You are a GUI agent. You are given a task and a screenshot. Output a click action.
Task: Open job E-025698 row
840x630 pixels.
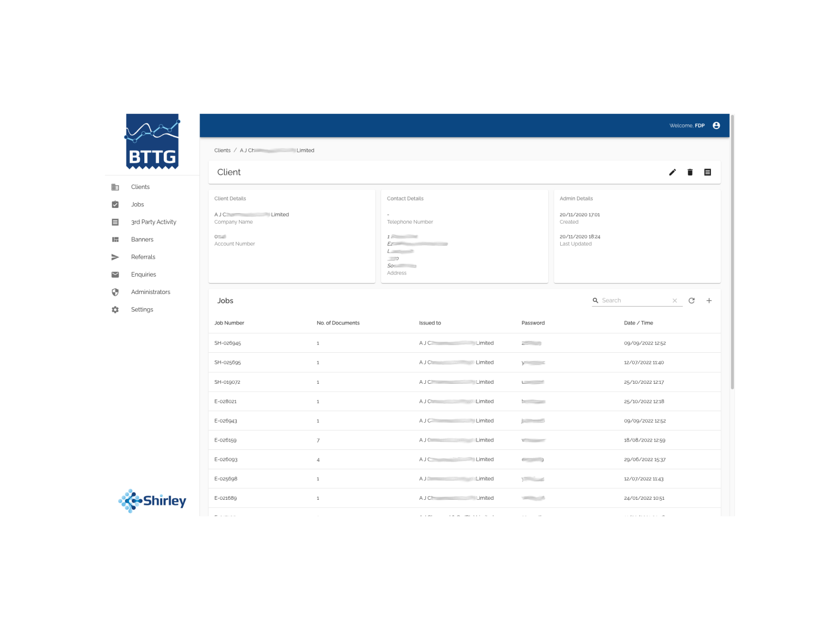(x=465, y=479)
